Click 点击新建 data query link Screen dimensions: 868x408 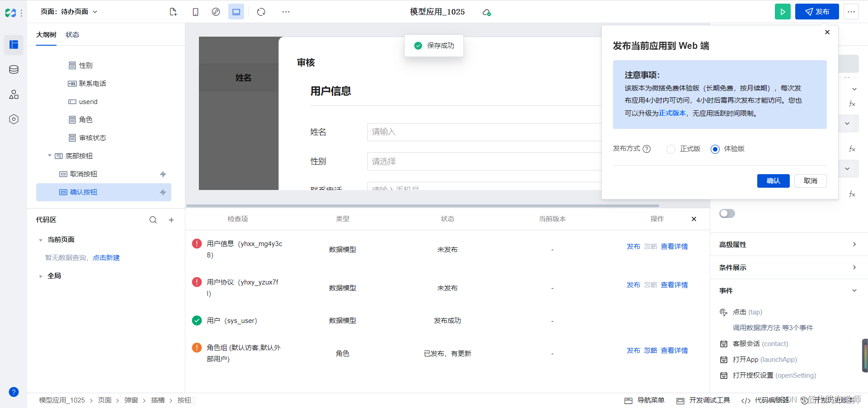(x=106, y=258)
